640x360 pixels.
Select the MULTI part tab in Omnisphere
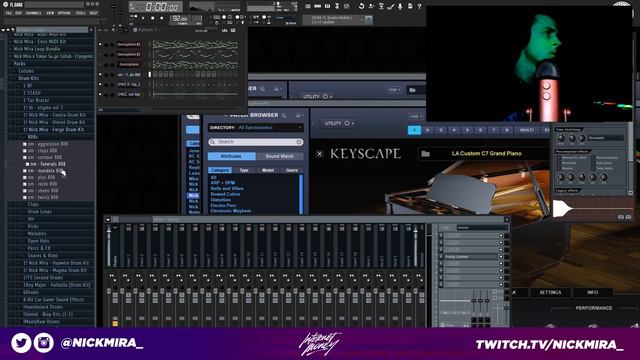click(527, 130)
